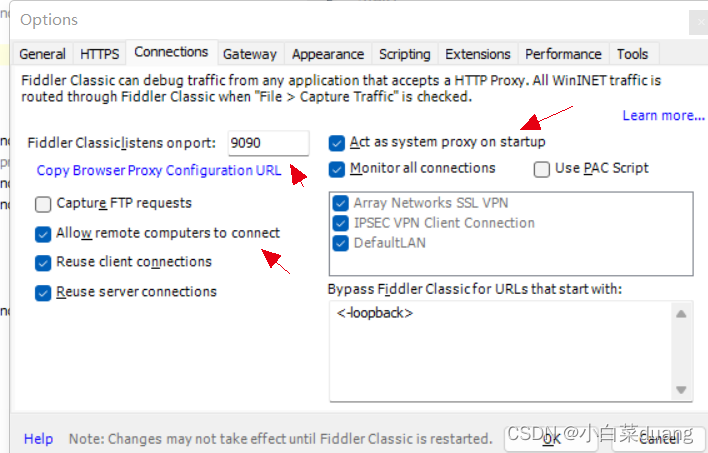
Task: Open the Scripting tab
Action: [x=405, y=54]
